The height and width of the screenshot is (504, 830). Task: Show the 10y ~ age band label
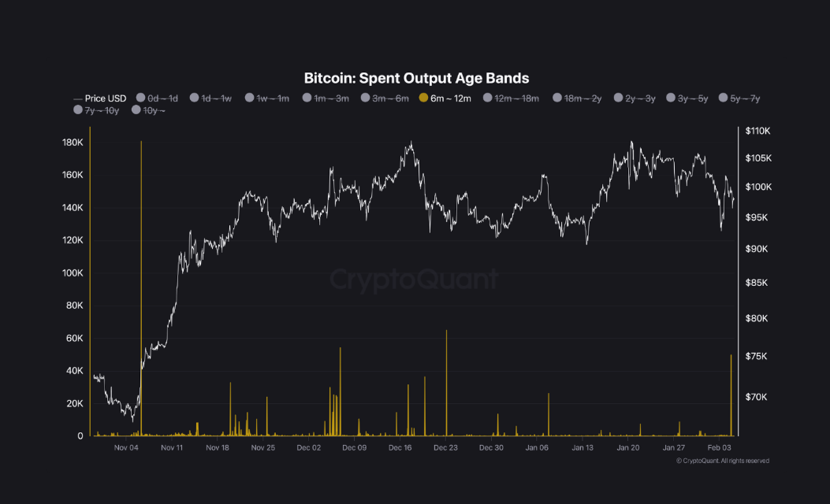(154, 110)
